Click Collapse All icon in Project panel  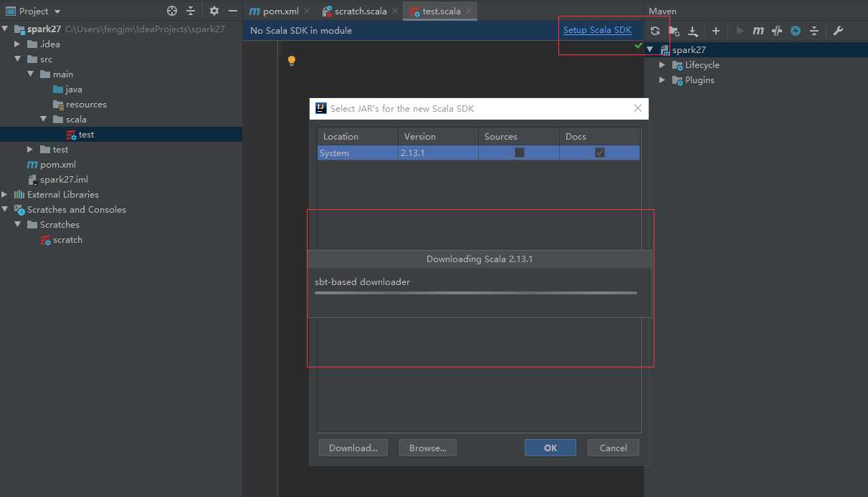point(191,11)
